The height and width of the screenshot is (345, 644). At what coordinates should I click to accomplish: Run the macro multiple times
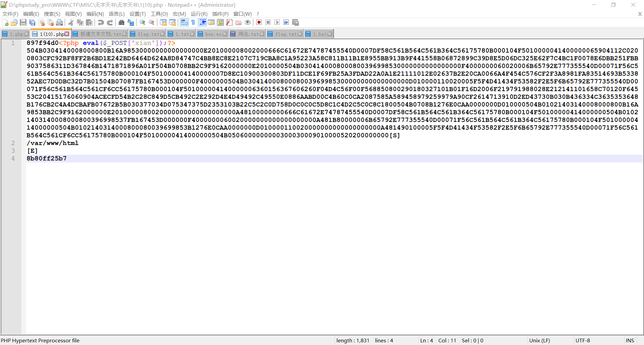[286, 22]
